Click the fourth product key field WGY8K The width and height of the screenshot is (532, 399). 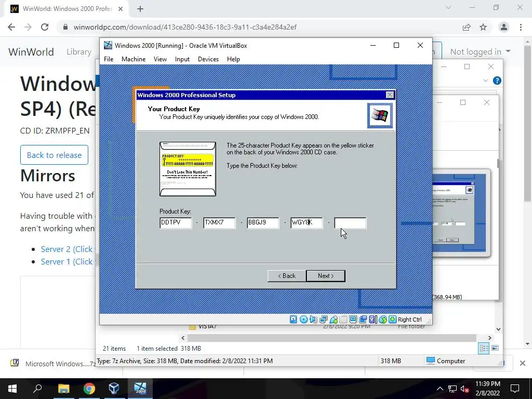[307, 223]
